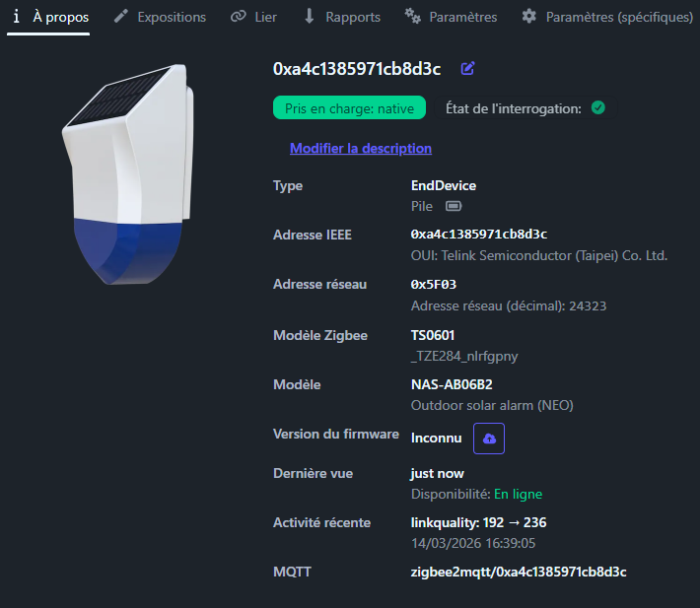Click the IEEE address value in bold
This screenshot has width=700, height=608.
(x=478, y=235)
